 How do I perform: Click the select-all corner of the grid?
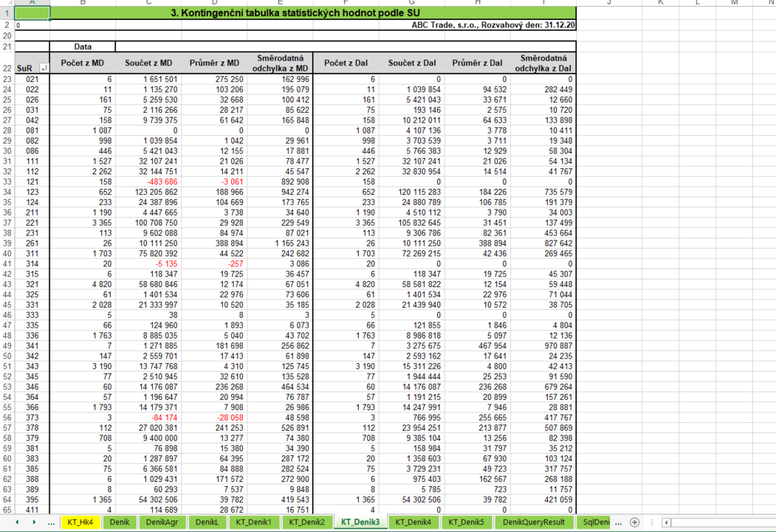7,3
